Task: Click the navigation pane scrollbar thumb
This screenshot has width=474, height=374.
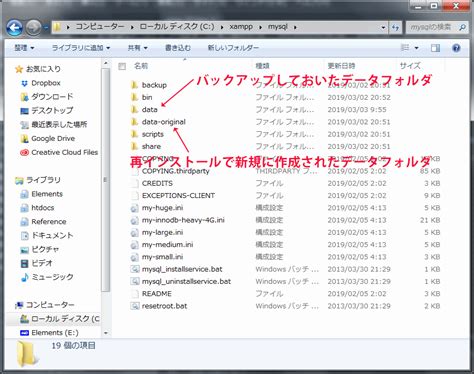Action: [x=106, y=180]
